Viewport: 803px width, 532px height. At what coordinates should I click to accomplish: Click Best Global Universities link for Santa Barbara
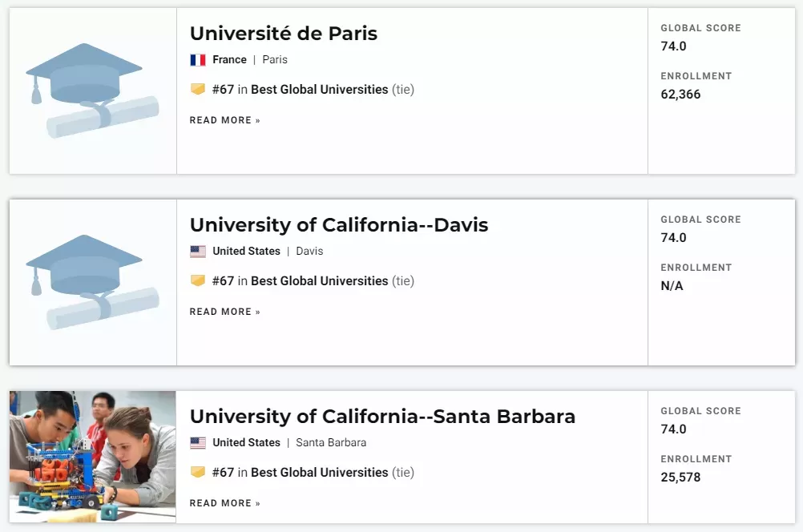tap(320, 473)
